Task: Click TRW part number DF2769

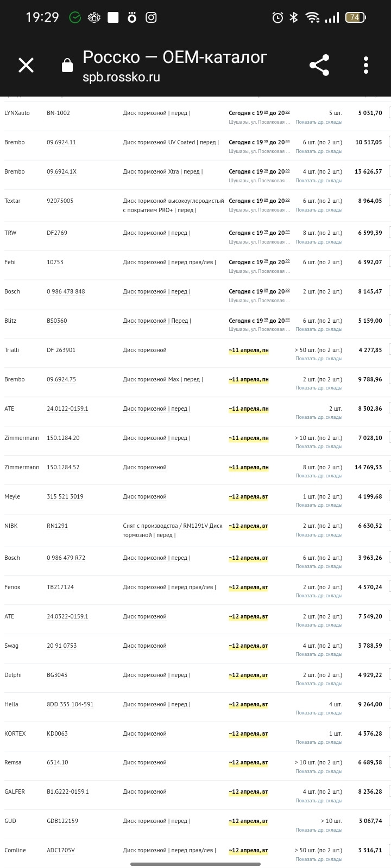Action: (x=57, y=233)
